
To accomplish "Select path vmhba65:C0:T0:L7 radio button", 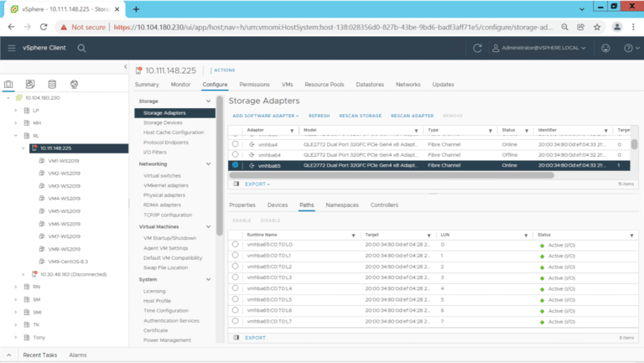I will click(x=235, y=321).
